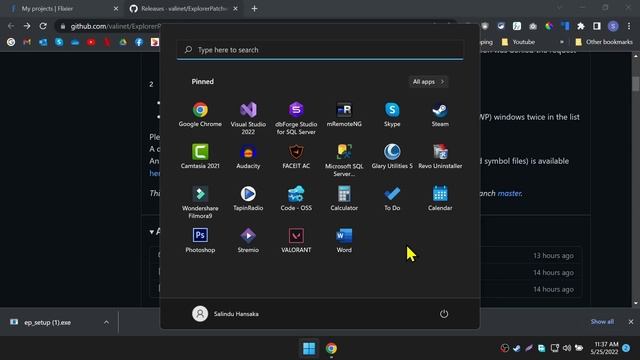Open Google Chrome from pinned apps
Viewport: 640px width, 360px height.
click(x=200, y=115)
